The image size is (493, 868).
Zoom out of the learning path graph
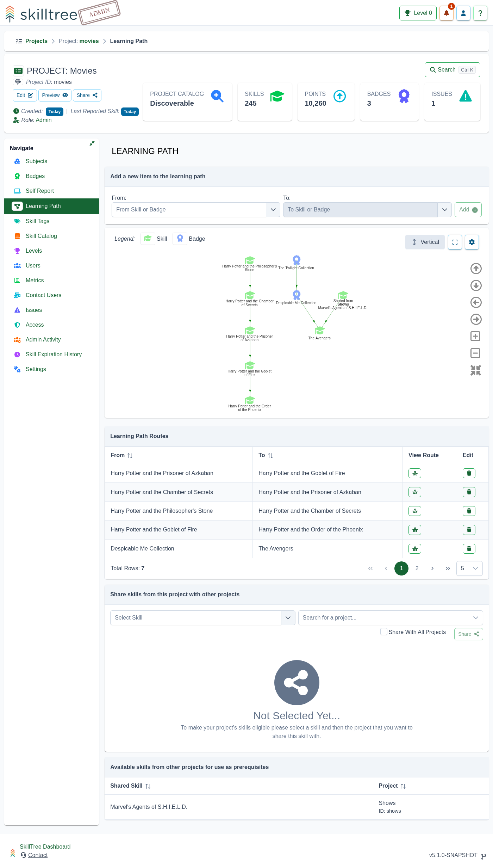click(476, 353)
